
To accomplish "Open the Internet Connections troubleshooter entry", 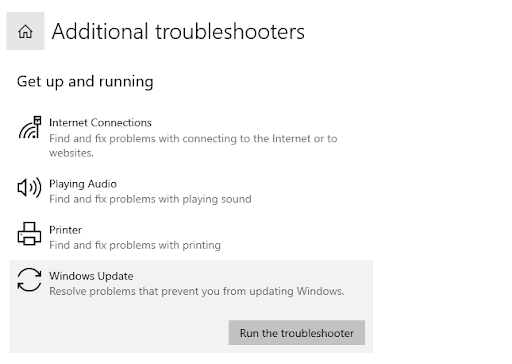I will pyautogui.click(x=191, y=137).
